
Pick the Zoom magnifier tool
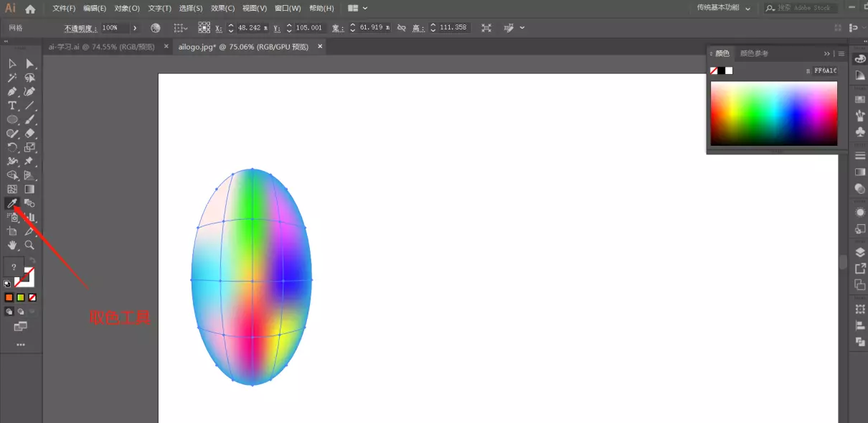29,245
